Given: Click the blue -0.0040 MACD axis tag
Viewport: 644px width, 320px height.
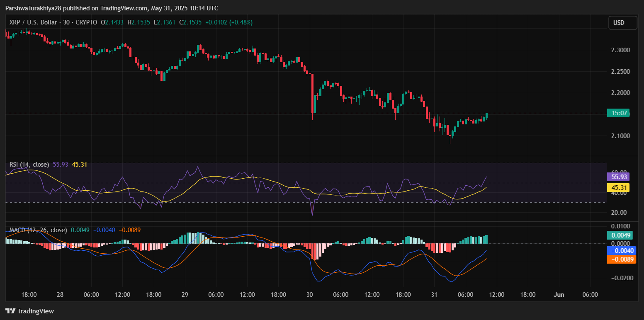Looking at the screenshot, I should (x=618, y=250).
